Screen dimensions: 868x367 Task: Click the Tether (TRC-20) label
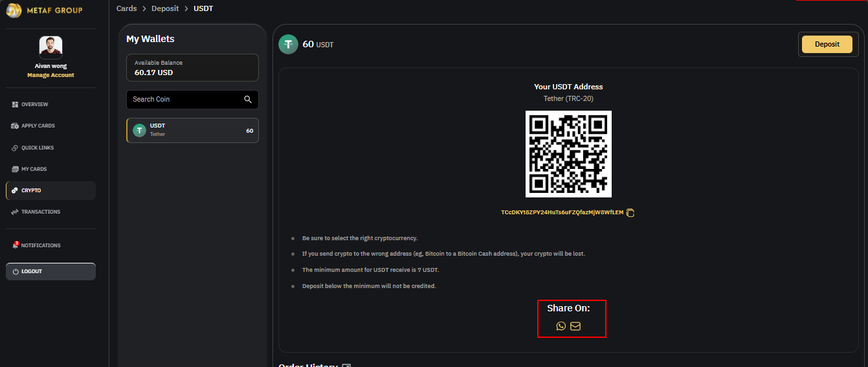(x=568, y=98)
